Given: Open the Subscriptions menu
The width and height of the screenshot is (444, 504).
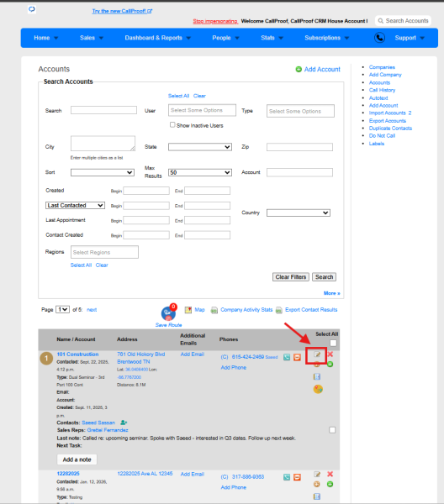Looking at the screenshot, I should [x=326, y=38].
